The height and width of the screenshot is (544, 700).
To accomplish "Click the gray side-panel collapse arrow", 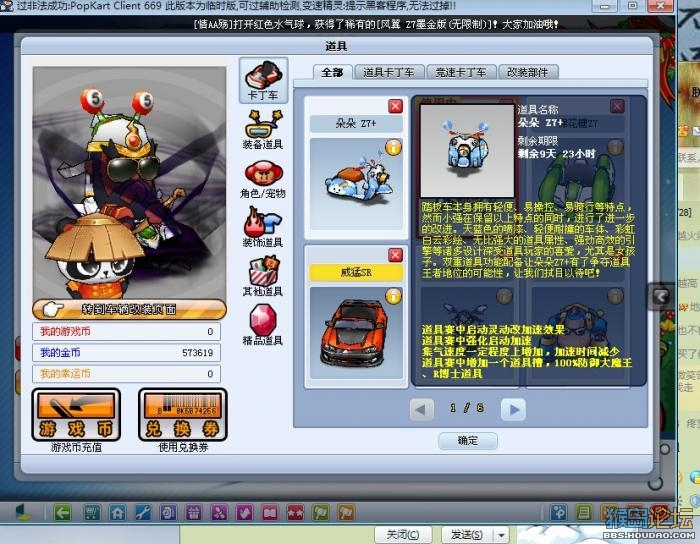I will pyautogui.click(x=661, y=296).
